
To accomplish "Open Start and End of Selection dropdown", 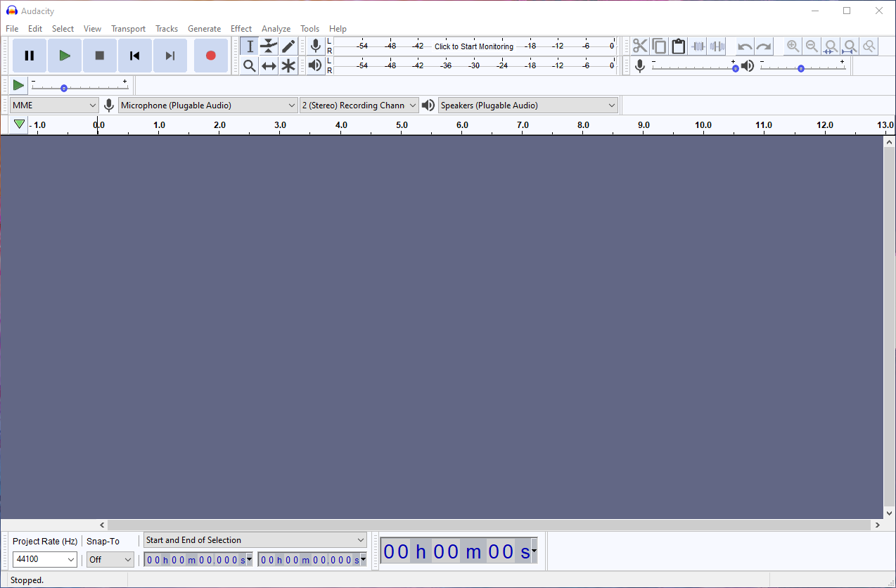I will pos(255,540).
